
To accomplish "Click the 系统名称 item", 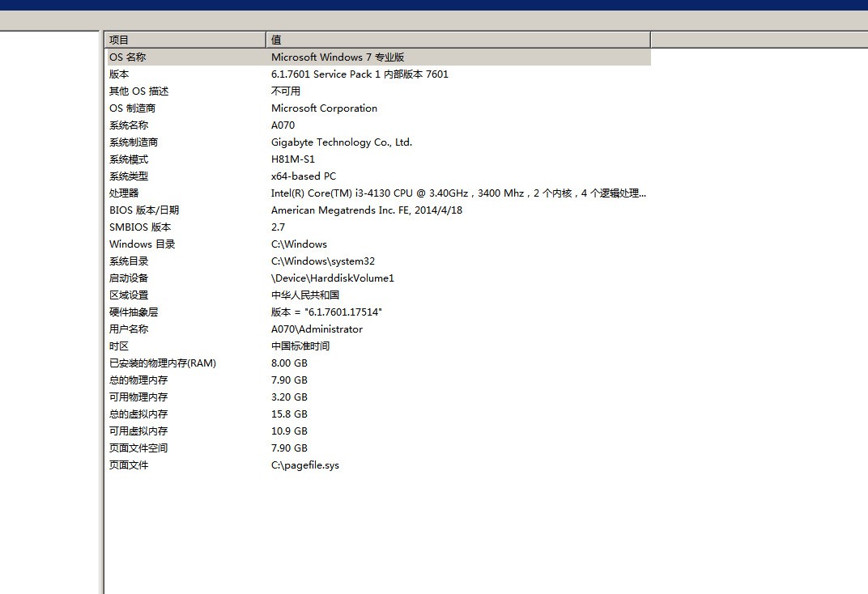I will coord(129,125).
